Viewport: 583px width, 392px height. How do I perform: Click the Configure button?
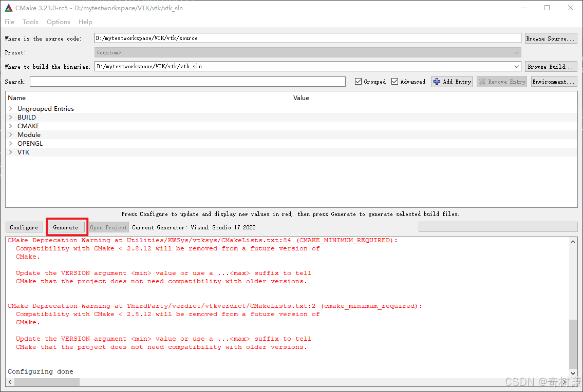click(x=24, y=227)
